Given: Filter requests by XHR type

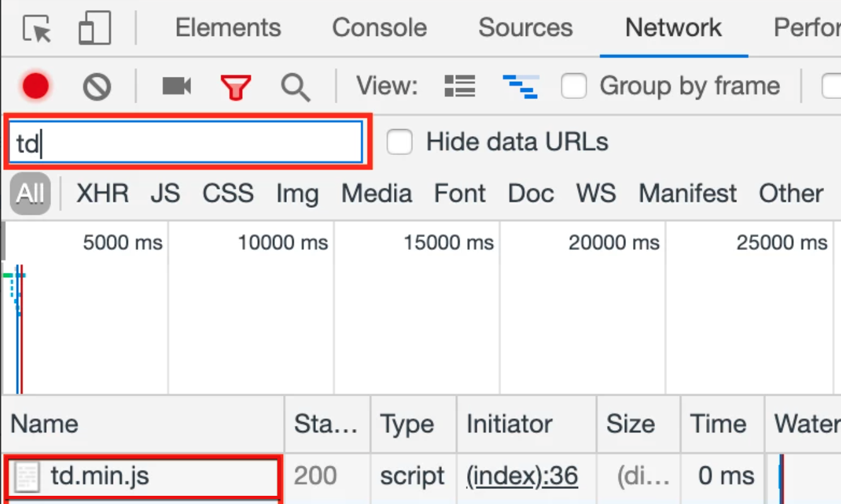Looking at the screenshot, I should coord(102,193).
